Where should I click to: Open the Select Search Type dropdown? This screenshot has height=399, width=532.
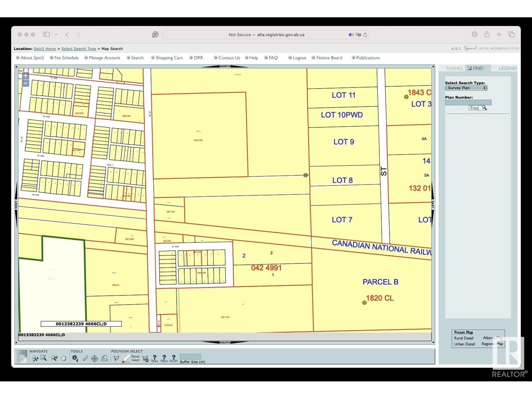tap(466, 88)
